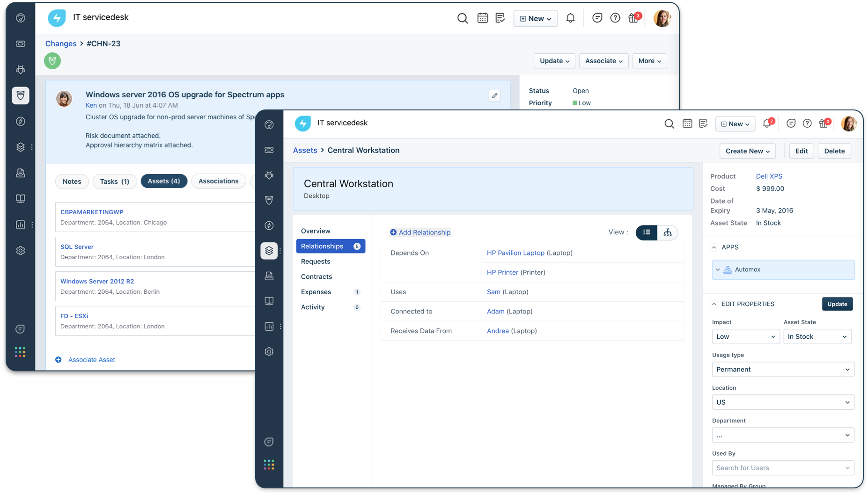Switch to hierarchy tree view of relationships
868x494 pixels.
coord(667,232)
